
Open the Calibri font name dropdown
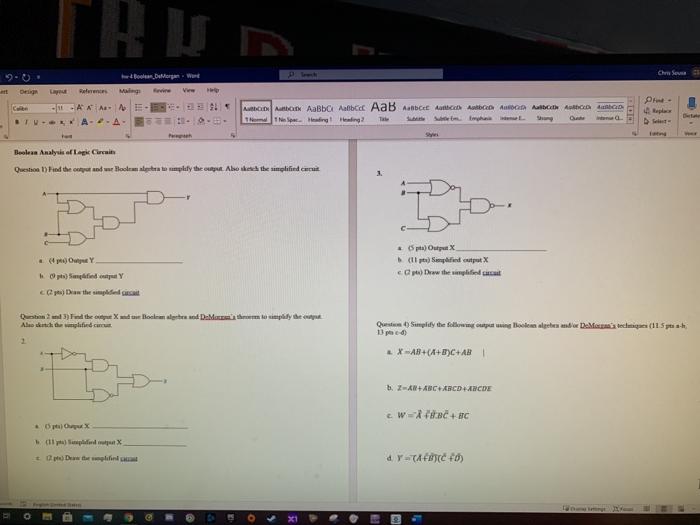(53, 108)
